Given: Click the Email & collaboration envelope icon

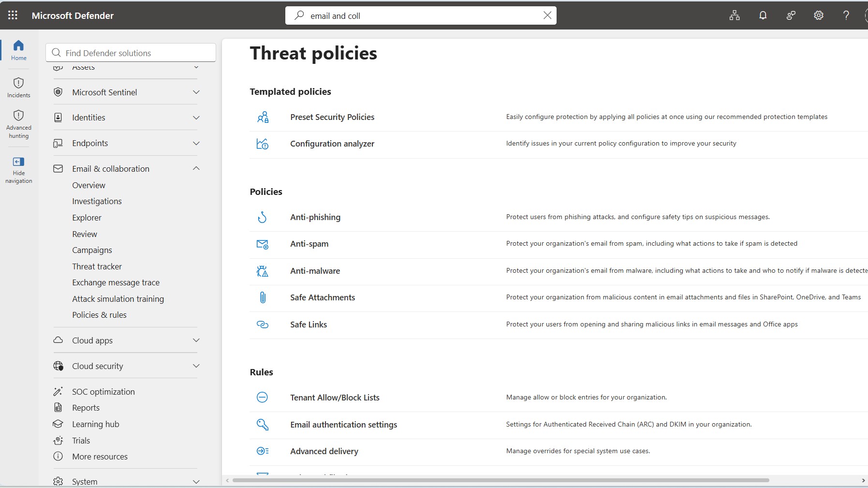Looking at the screenshot, I should point(58,169).
